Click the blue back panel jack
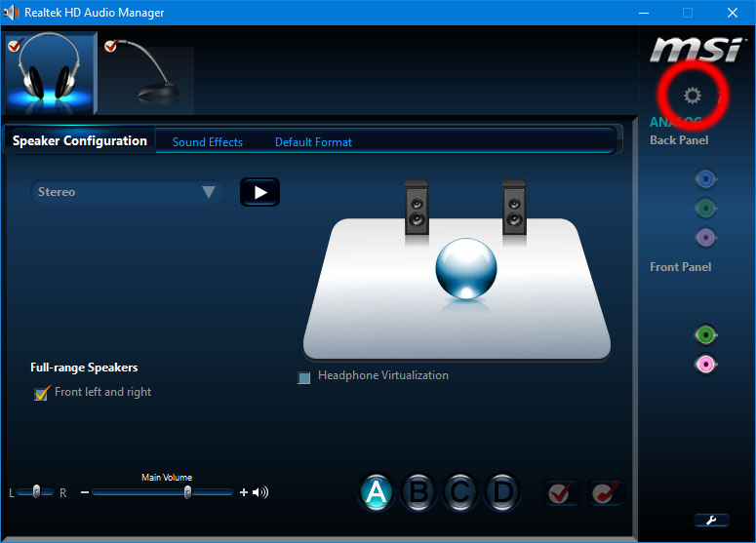This screenshot has height=543, width=756. pos(706,179)
